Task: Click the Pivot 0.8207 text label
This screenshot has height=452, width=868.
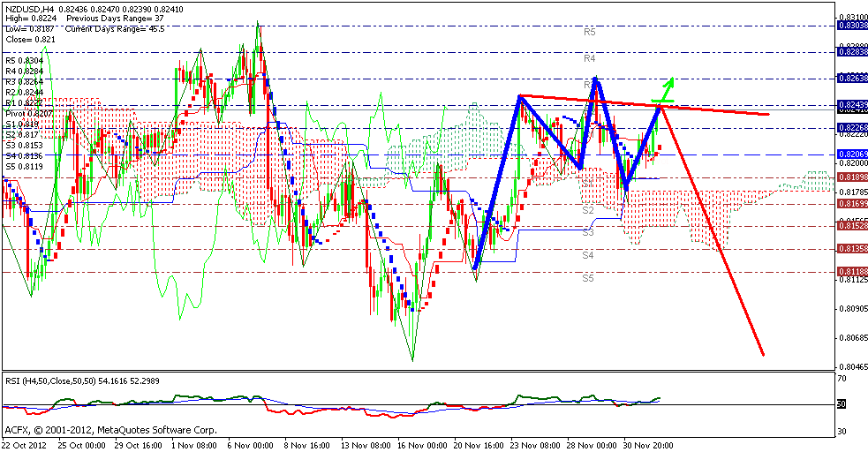Action: (x=24, y=114)
